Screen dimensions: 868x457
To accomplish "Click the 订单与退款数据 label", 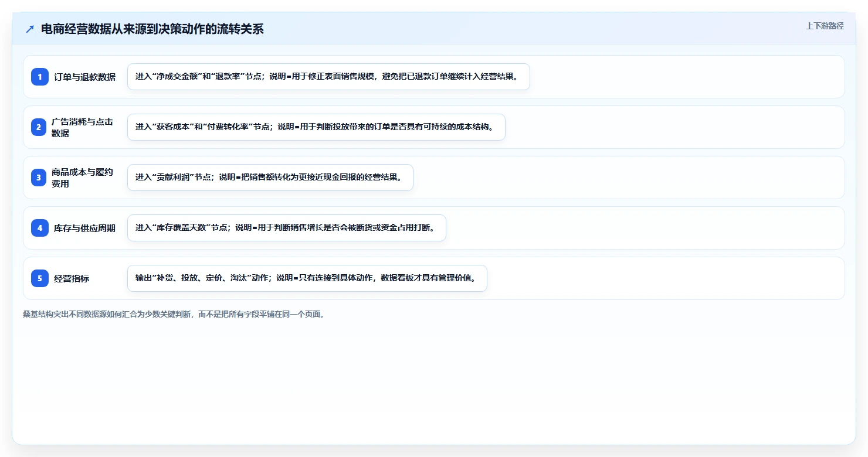I will pyautogui.click(x=84, y=77).
